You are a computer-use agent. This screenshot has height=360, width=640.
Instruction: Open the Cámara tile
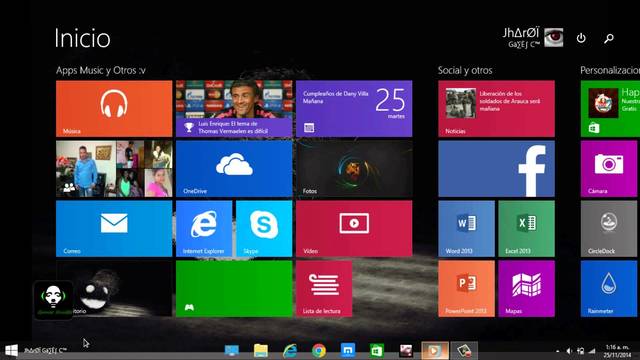(x=609, y=169)
